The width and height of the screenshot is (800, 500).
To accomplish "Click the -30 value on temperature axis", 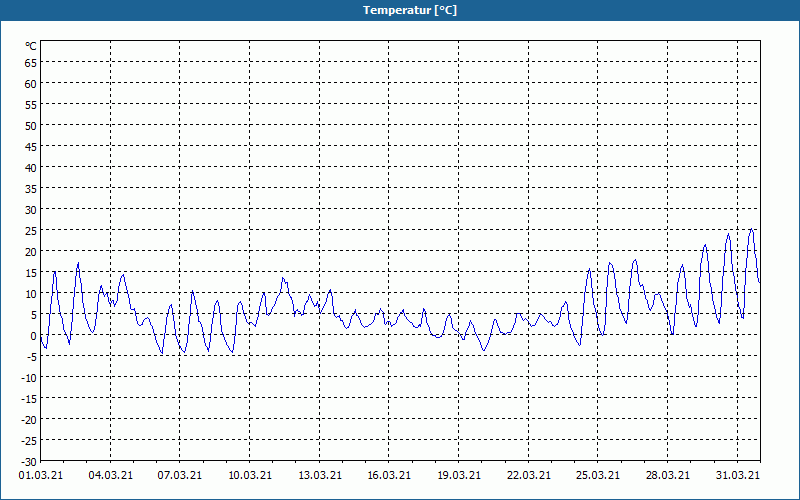I will pyautogui.click(x=29, y=462).
